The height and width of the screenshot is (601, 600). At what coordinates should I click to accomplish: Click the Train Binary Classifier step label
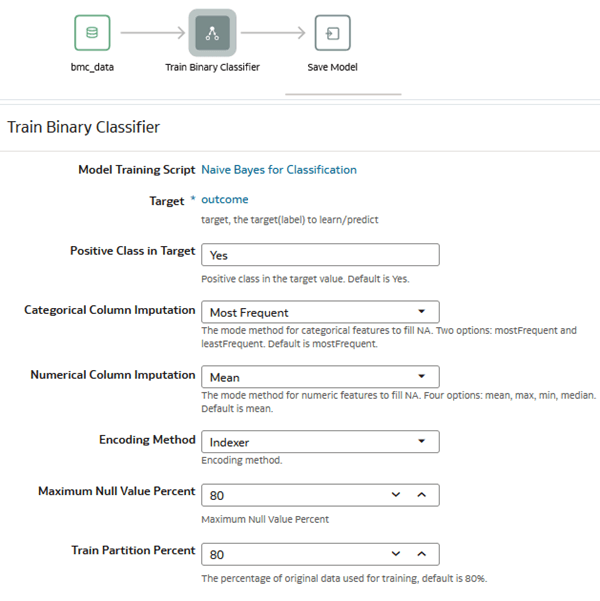pos(212,67)
